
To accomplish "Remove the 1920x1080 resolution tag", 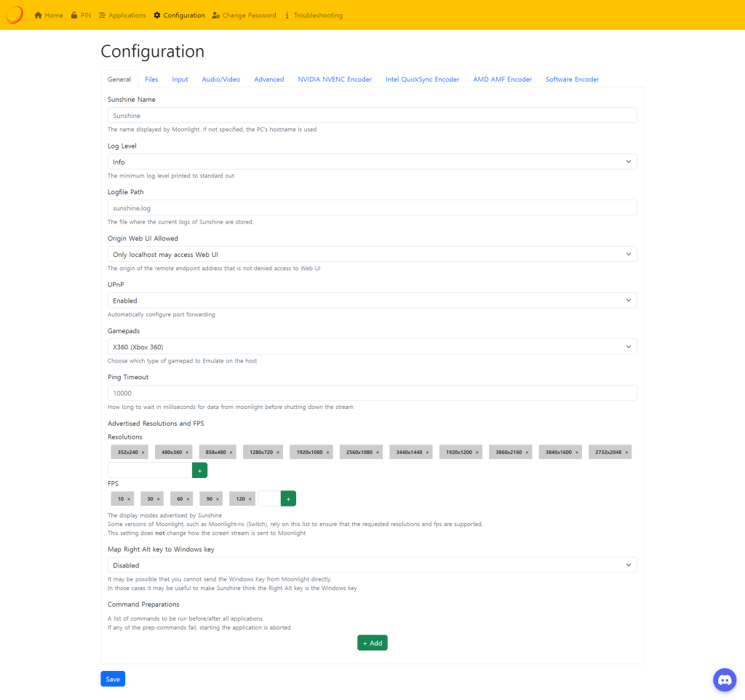I will click(327, 453).
